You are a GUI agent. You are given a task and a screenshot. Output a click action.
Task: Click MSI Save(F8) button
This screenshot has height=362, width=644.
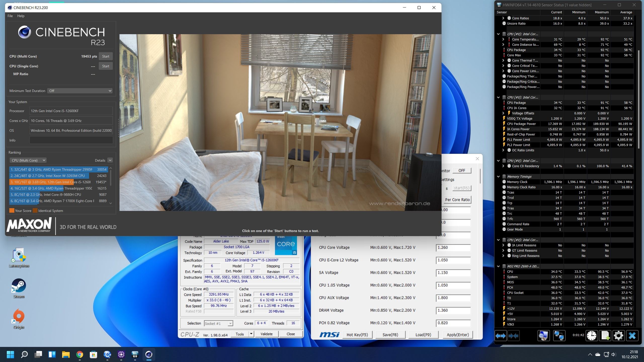tap(390, 335)
